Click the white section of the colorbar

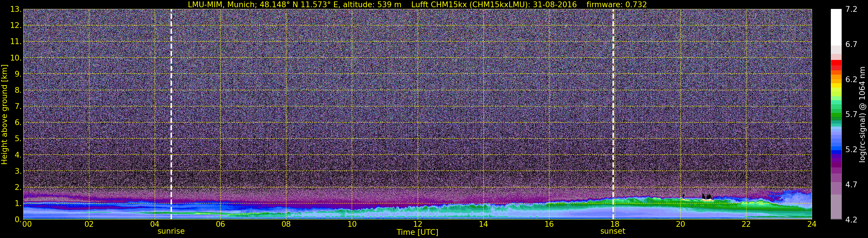click(836, 27)
